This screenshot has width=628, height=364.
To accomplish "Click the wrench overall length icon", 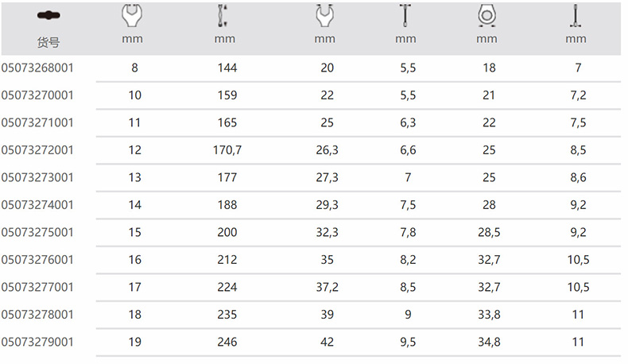I will 224,16.
